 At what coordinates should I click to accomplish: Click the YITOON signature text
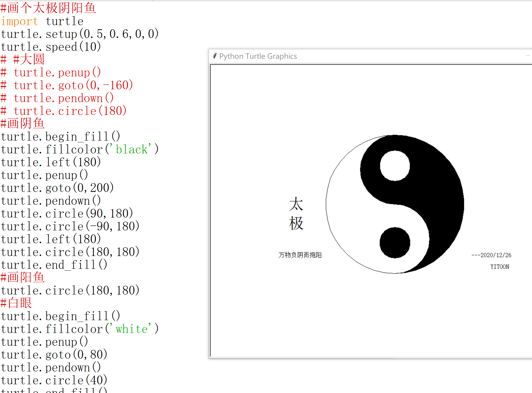(499, 267)
